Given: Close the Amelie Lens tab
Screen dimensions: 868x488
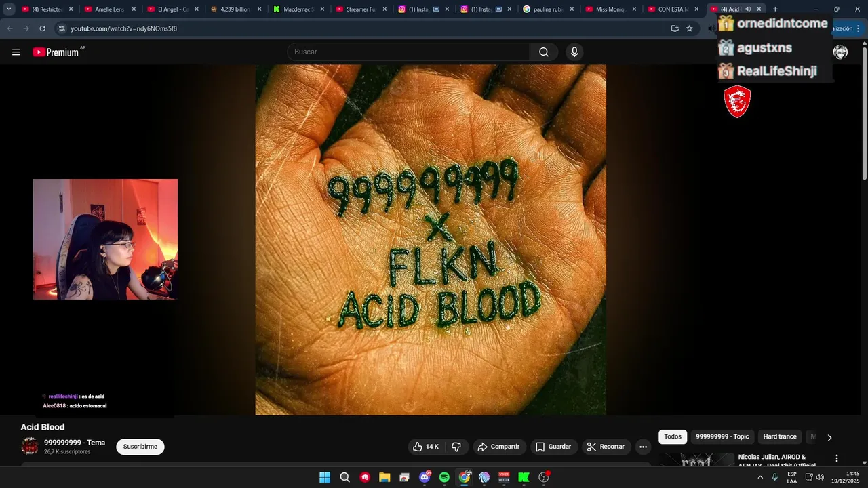Looking at the screenshot, I should click(134, 9).
